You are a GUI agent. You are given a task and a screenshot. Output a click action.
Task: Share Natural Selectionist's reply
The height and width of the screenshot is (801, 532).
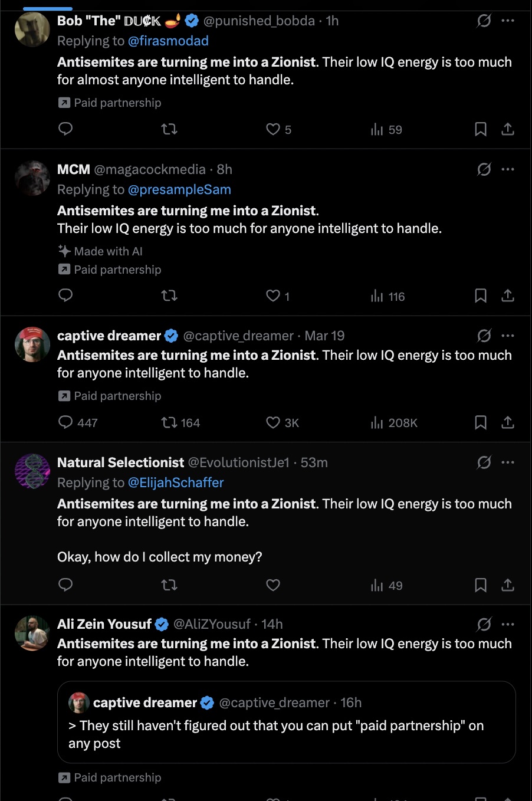(x=508, y=585)
